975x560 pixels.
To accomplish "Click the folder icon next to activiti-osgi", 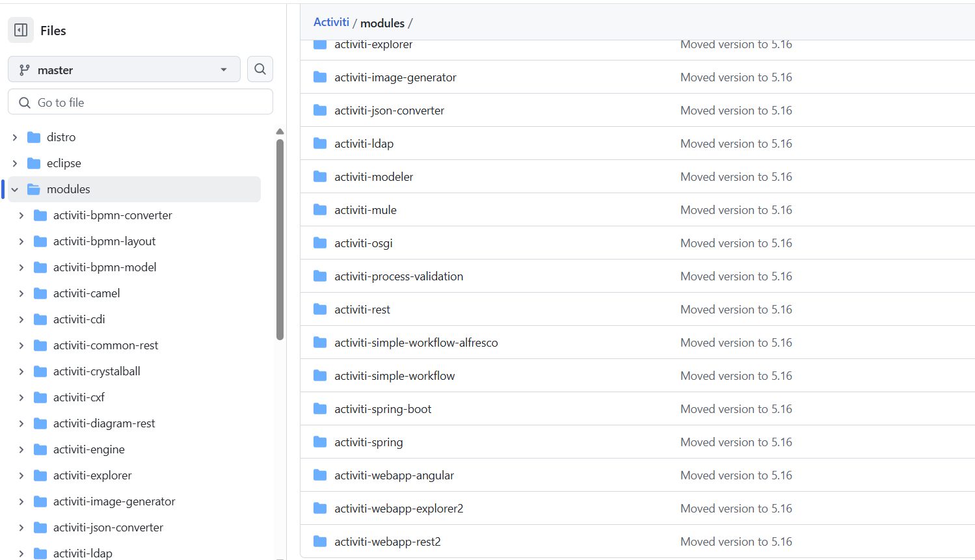I will pos(319,243).
